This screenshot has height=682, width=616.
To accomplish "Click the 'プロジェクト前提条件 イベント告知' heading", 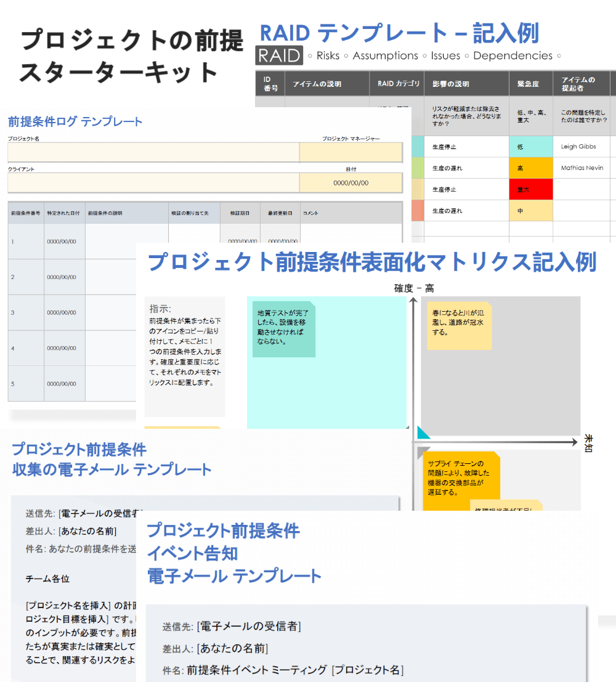I will tap(224, 542).
